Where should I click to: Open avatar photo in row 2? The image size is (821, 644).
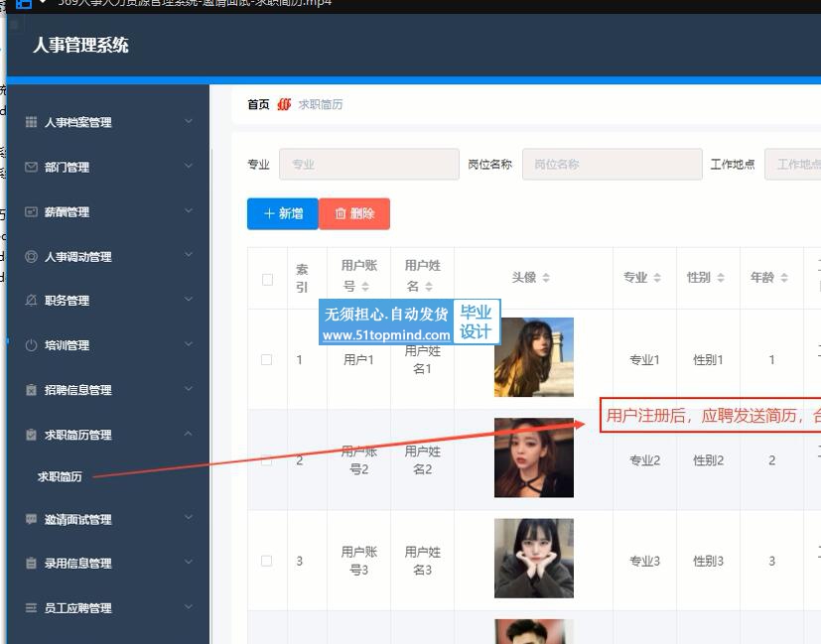pos(533,457)
